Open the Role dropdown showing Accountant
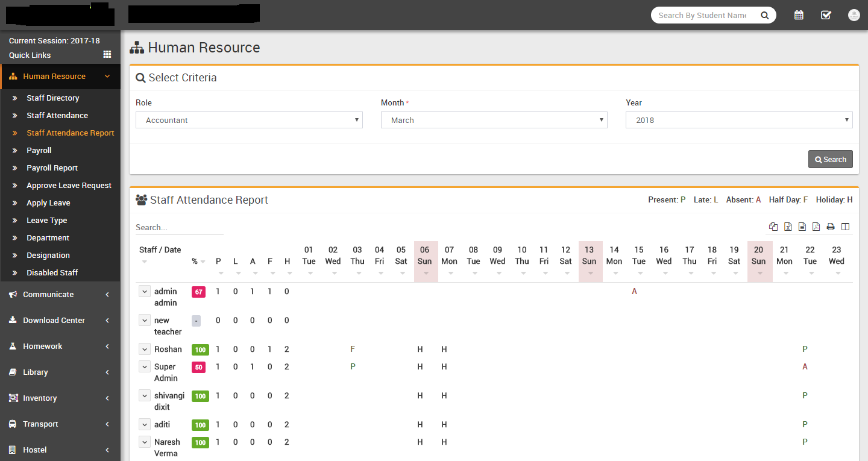 coord(249,120)
